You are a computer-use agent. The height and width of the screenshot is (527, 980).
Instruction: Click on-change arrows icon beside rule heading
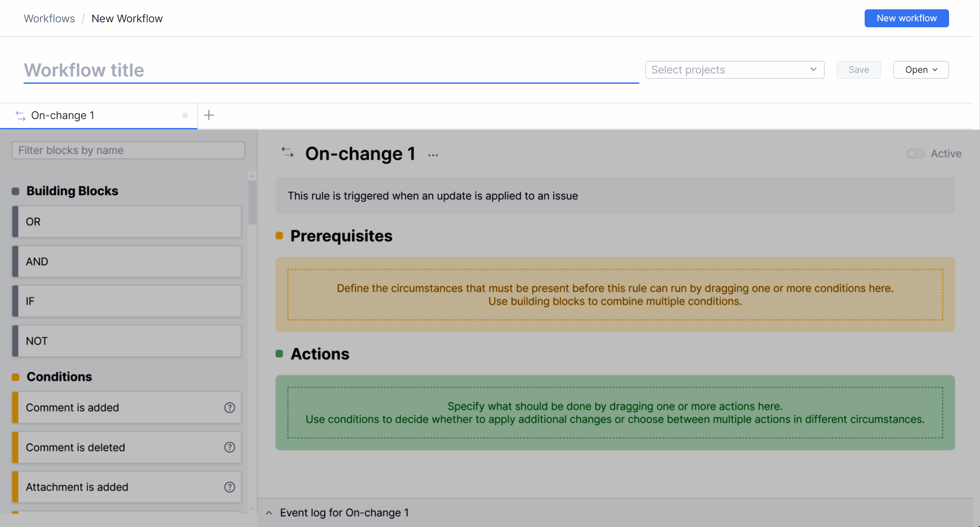tap(288, 153)
